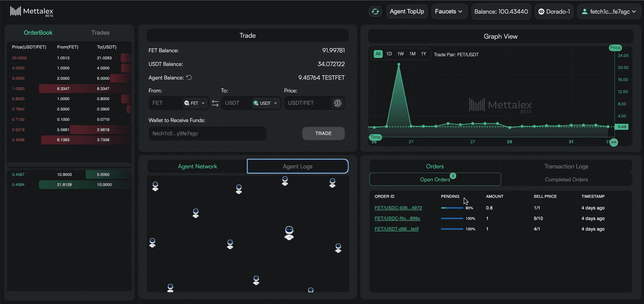Open the fetch1c...fe7sgc account menu
Viewport: 644px width, 304px height.
(609, 11)
